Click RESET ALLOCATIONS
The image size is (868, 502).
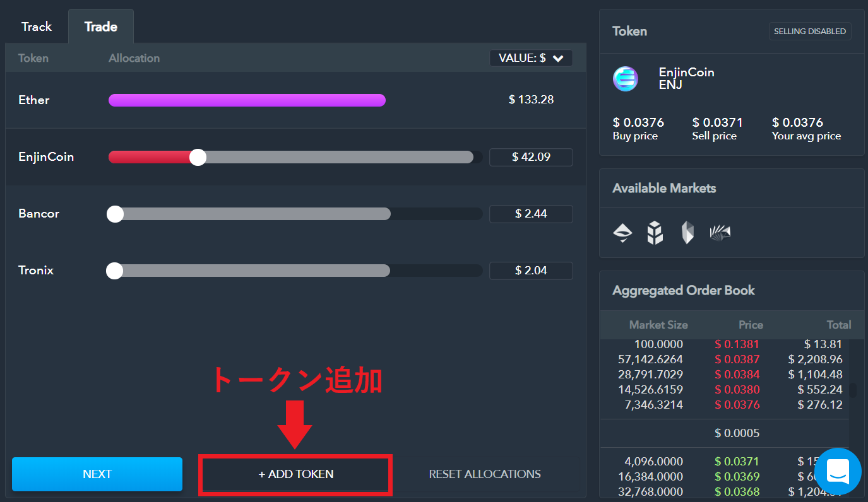[x=485, y=474]
